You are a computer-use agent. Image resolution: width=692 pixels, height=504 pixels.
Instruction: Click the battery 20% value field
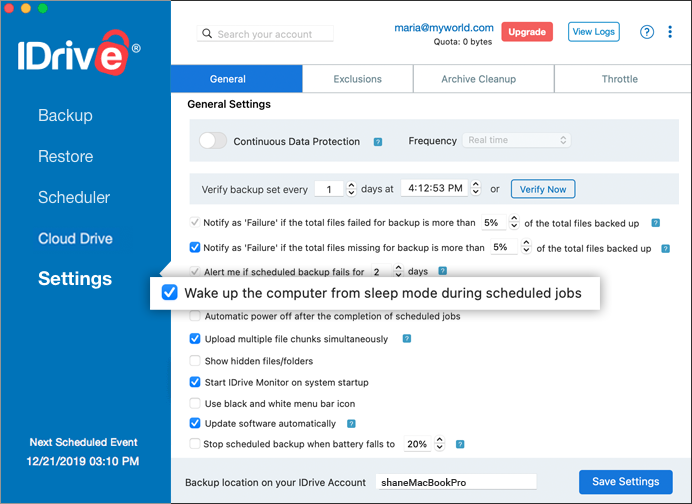point(417,444)
